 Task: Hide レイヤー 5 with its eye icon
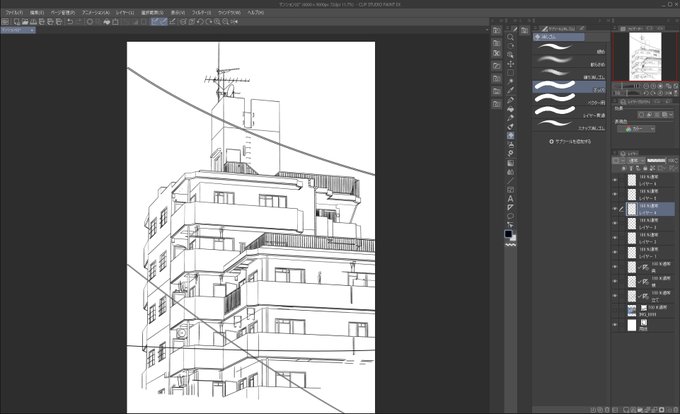click(615, 195)
